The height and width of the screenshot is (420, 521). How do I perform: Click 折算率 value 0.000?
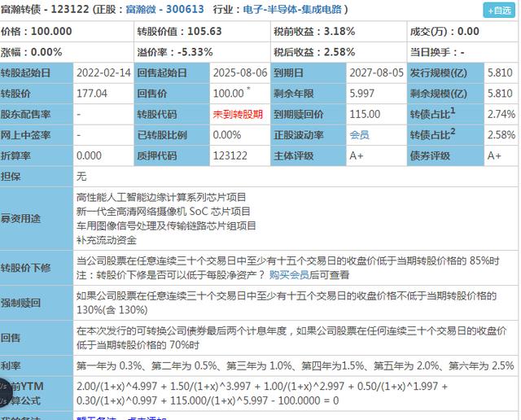pyautogui.click(x=89, y=155)
